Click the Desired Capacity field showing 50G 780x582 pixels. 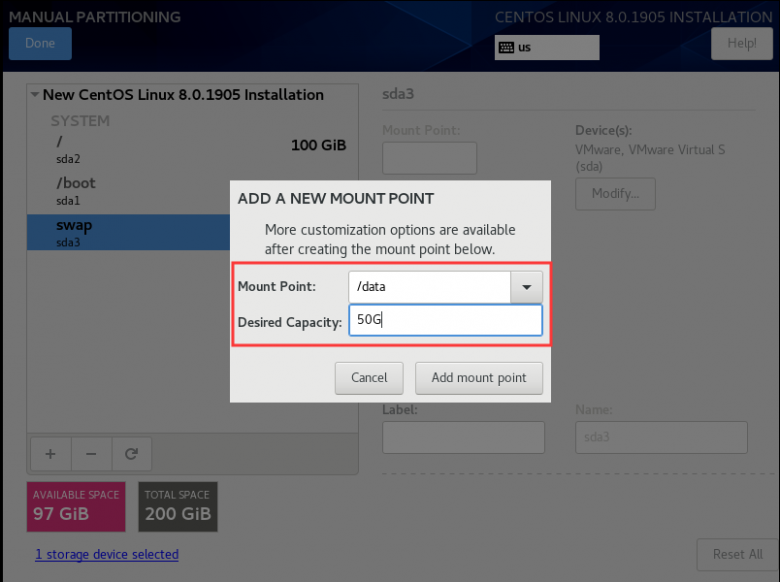[x=445, y=320]
